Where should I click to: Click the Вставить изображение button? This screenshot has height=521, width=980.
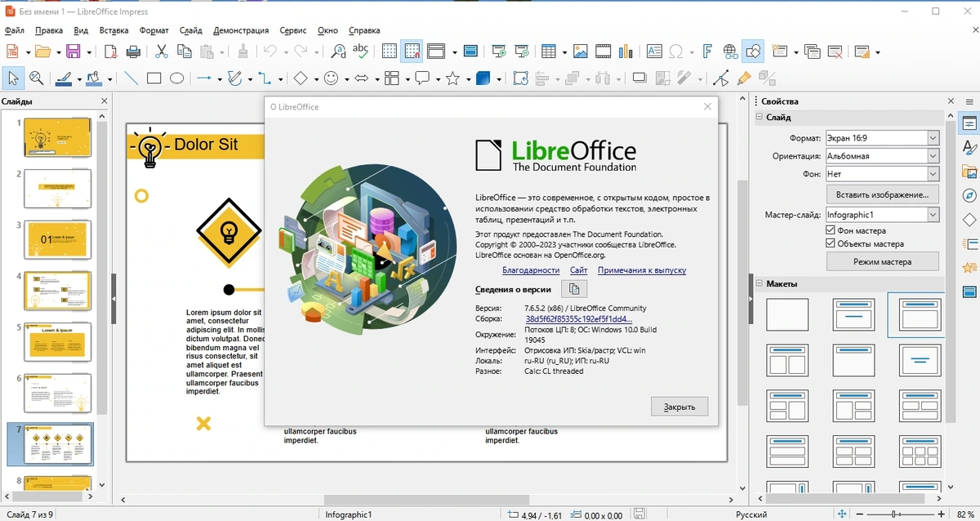tap(883, 195)
